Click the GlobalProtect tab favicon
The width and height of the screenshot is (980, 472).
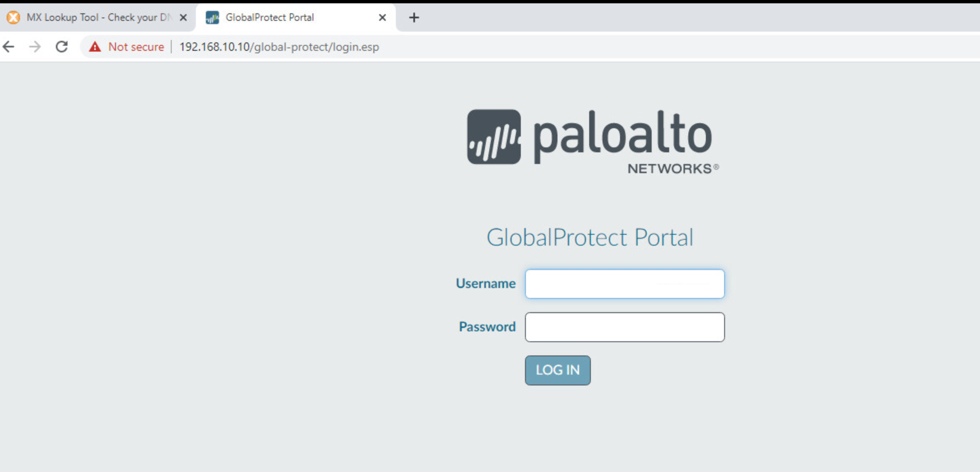212,17
